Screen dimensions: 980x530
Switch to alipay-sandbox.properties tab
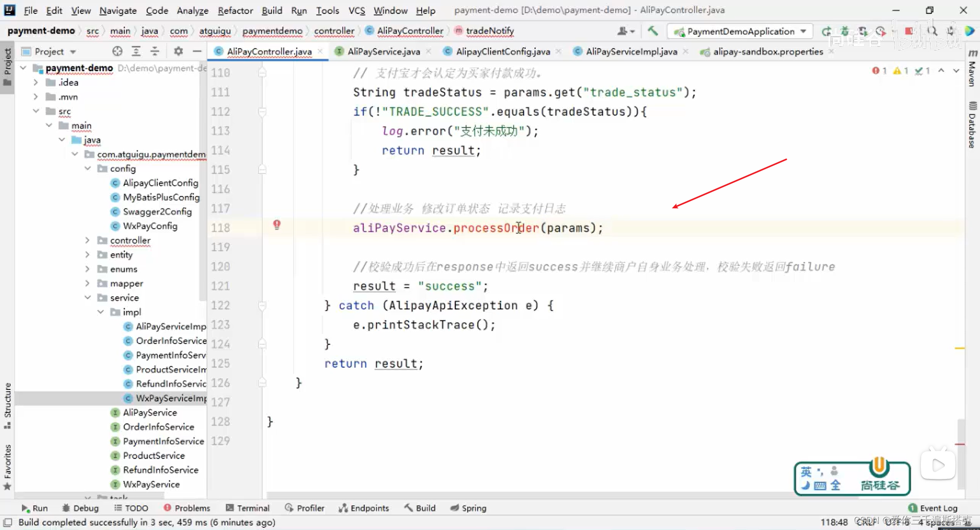[767, 51]
